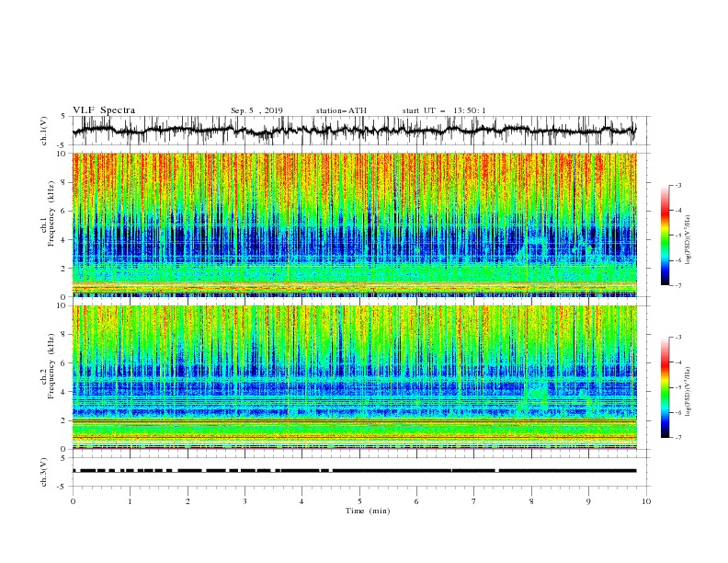
Task: Click time axis tick label "3"
Action: click(x=245, y=501)
